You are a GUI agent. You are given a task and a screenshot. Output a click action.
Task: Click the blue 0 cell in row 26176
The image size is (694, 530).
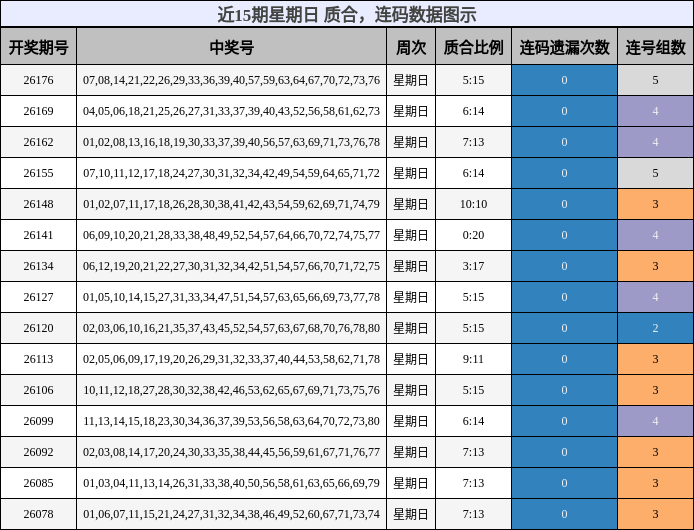[564, 80]
